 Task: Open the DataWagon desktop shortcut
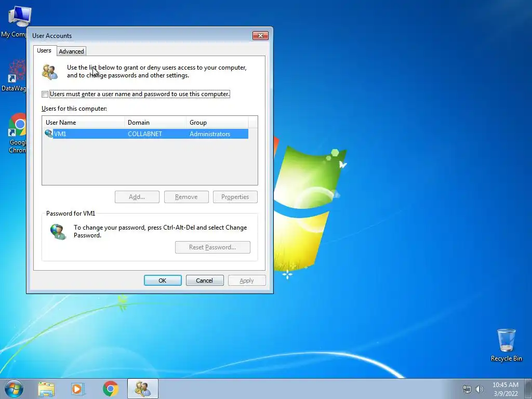click(x=14, y=75)
